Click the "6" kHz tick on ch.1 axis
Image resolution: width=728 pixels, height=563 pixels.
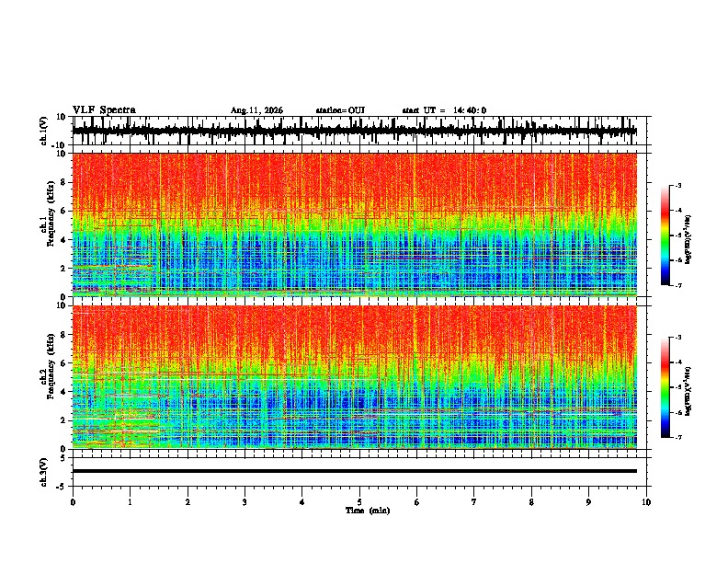[63, 211]
